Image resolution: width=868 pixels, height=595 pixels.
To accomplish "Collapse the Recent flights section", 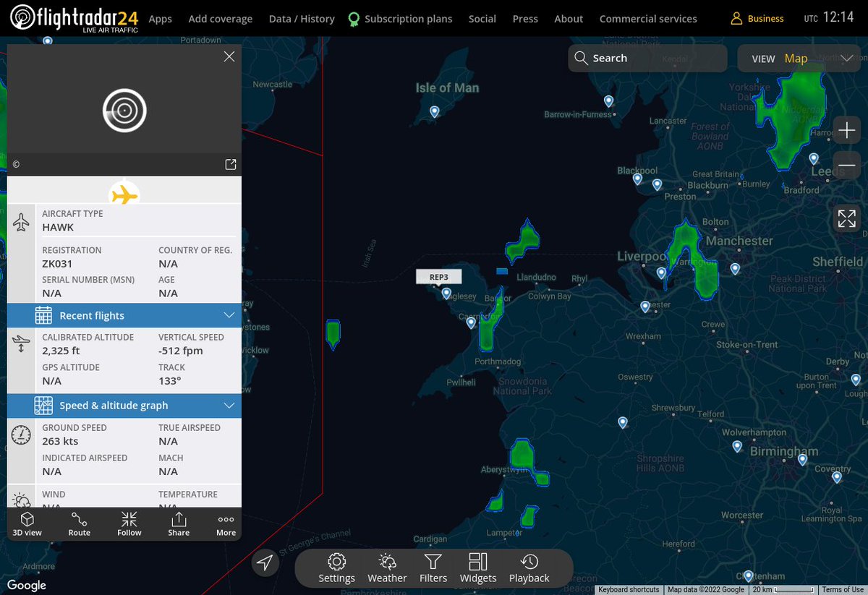I will click(x=229, y=315).
